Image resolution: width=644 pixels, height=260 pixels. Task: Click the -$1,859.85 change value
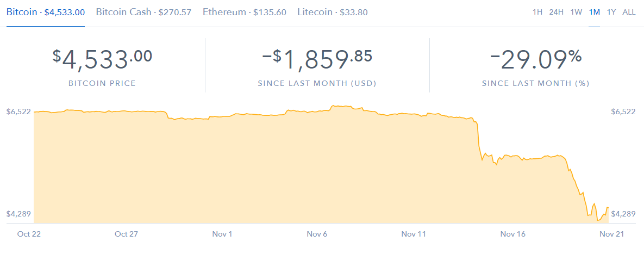click(x=317, y=59)
